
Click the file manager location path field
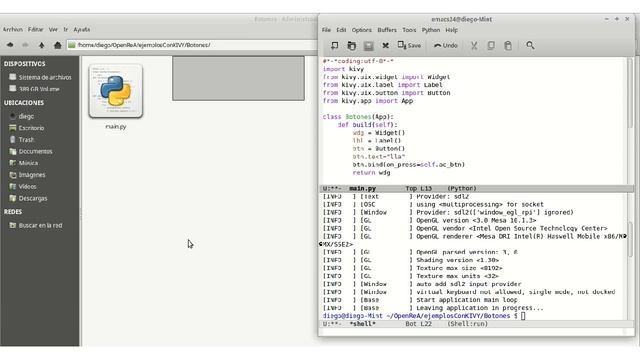(x=192, y=45)
